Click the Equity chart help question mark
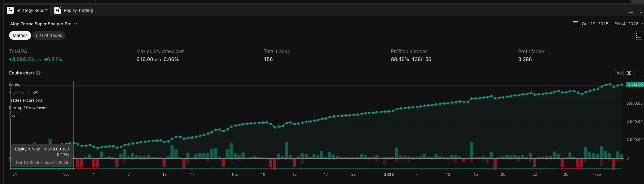This screenshot has width=644, height=184. tap(38, 73)
